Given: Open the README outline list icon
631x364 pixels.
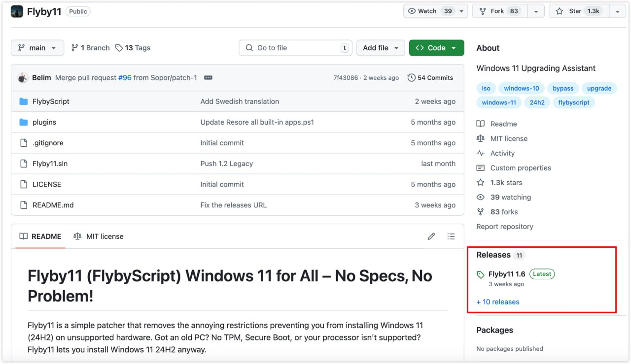Looking at the screenshot, I should [x=451, y=236].
